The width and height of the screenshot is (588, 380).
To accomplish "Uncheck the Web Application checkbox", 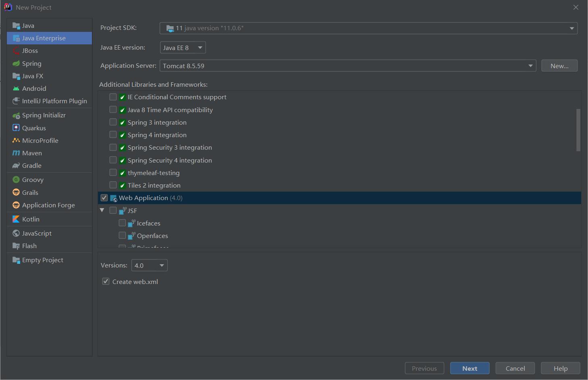I will click(x=104, y=198).
